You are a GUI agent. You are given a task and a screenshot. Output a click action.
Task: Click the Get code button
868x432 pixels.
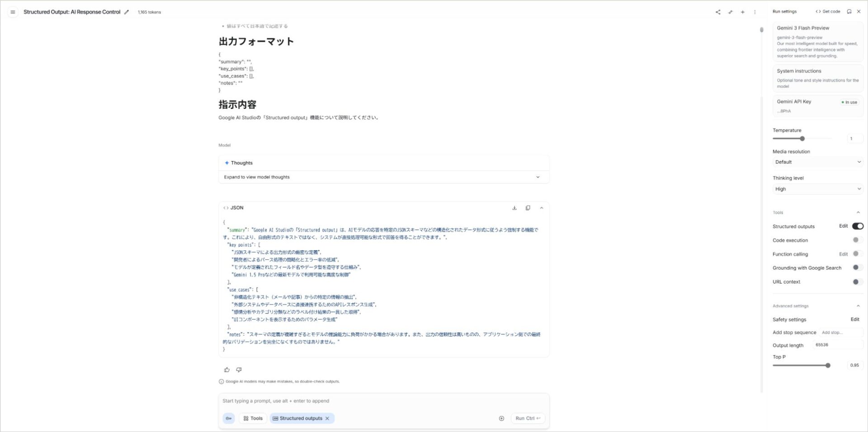(828, 11)
